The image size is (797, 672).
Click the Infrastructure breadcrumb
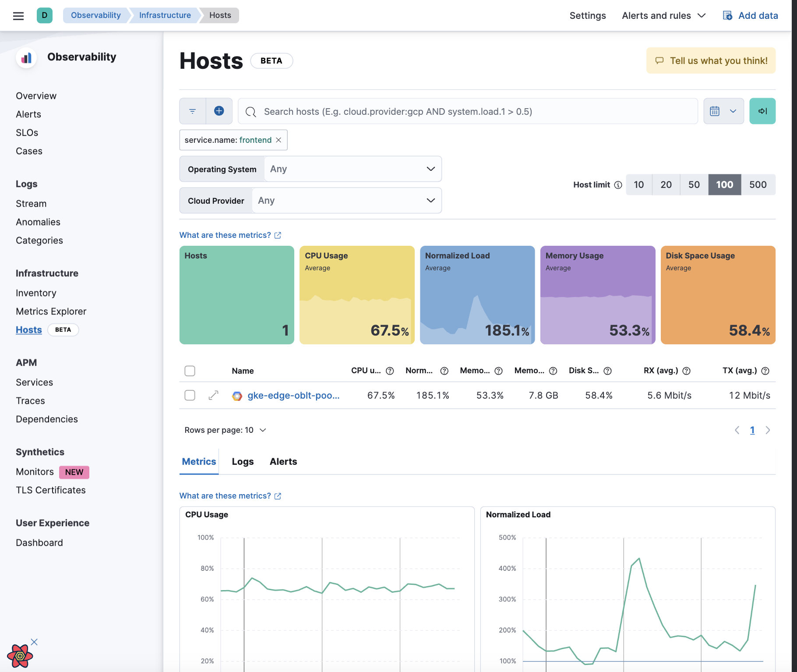(165, 15)
